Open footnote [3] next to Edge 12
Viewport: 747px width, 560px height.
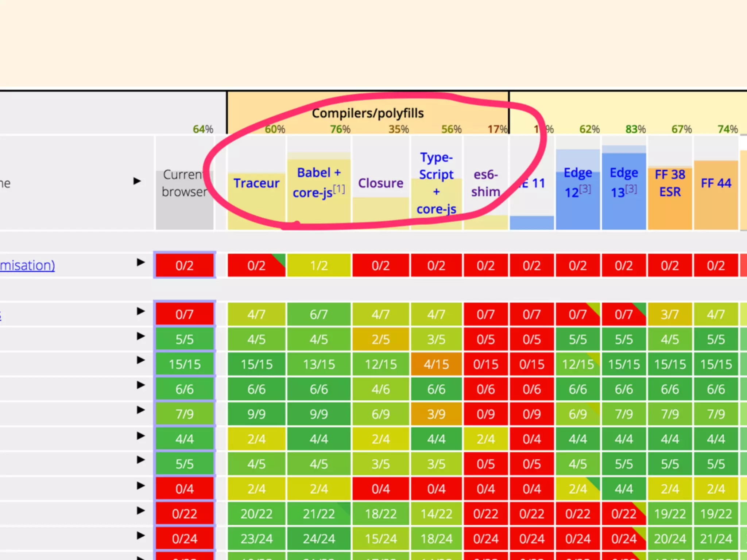click(585, 189)
